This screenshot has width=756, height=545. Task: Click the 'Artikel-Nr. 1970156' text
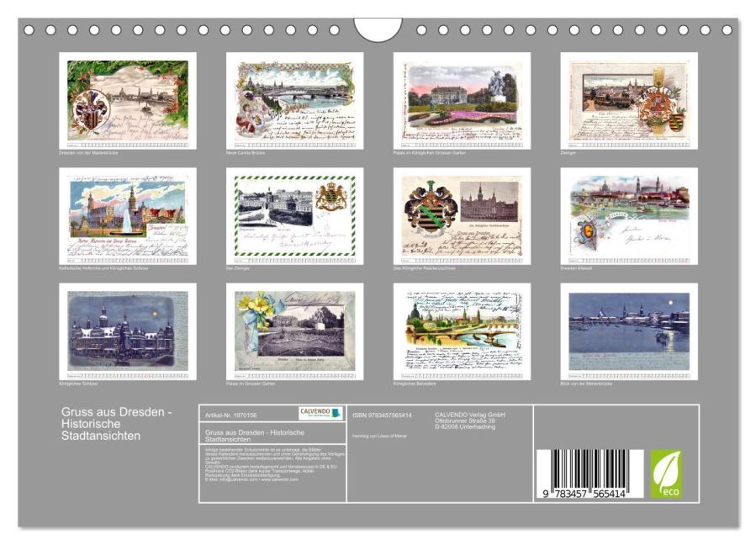click(231, 415)
